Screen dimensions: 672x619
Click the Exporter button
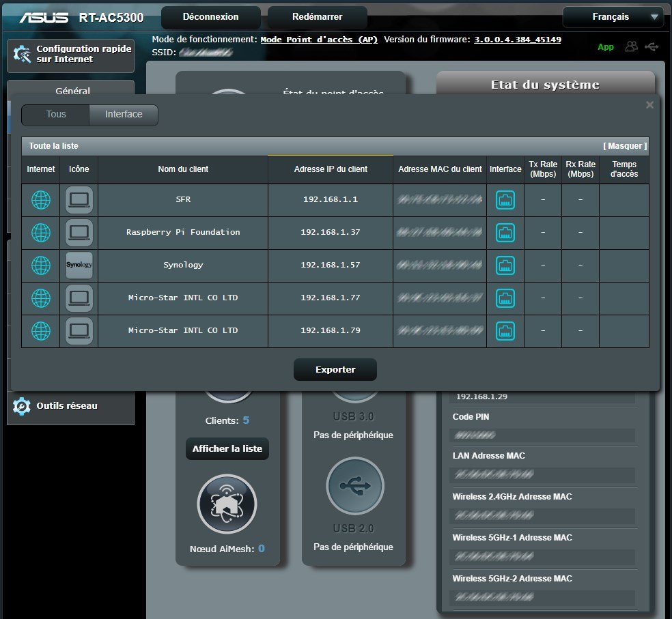335,369
